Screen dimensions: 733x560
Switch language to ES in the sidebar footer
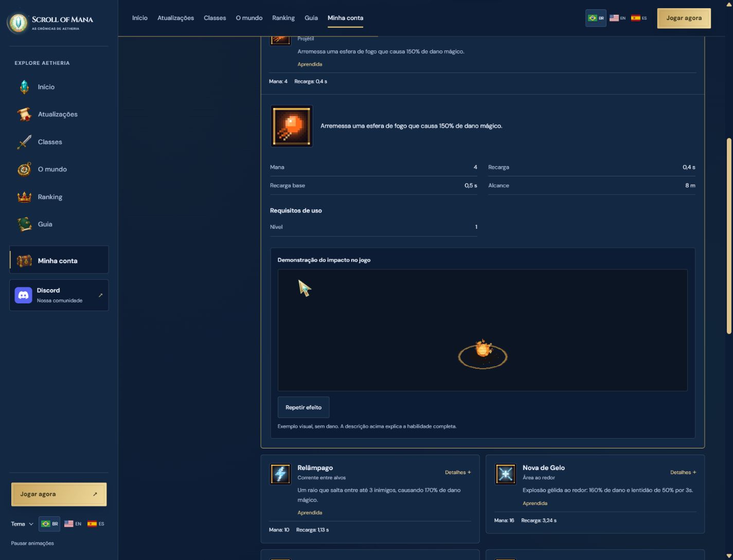(96, 524)
